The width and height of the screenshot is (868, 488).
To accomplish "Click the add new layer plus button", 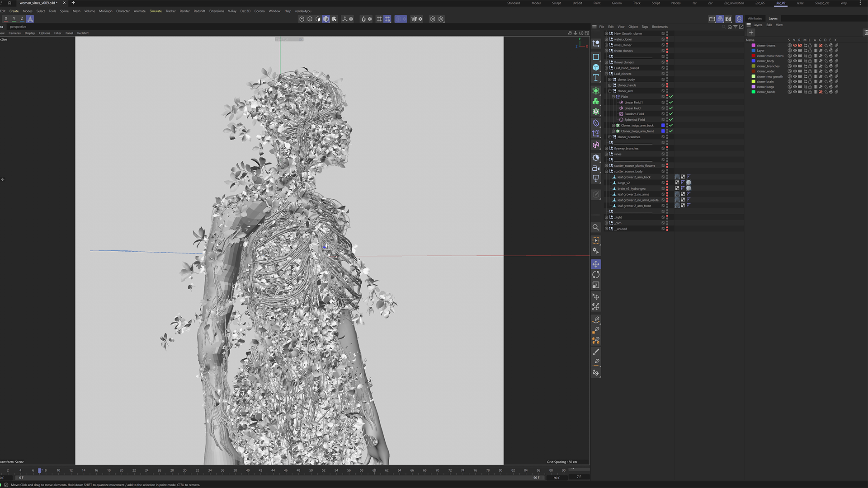I will pos(751,33).
